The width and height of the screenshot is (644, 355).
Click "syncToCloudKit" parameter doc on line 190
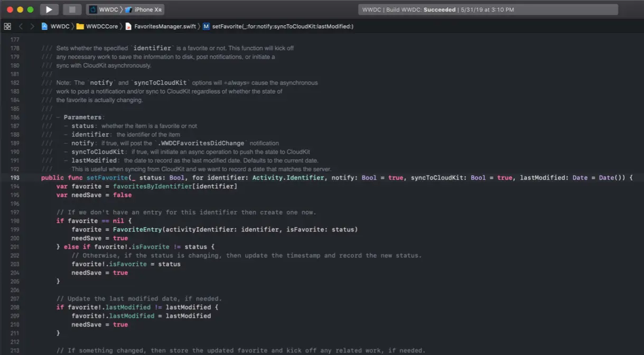point(98,152)
